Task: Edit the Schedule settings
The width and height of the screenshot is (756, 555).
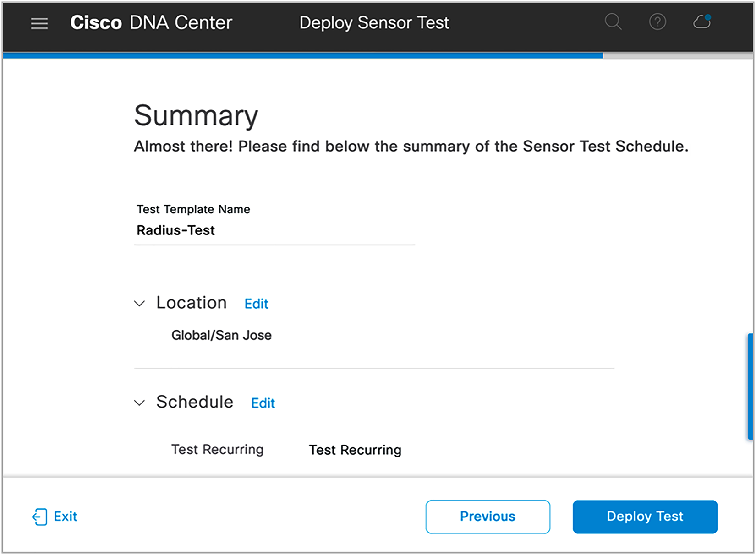Action: click(x=263, y=403)
